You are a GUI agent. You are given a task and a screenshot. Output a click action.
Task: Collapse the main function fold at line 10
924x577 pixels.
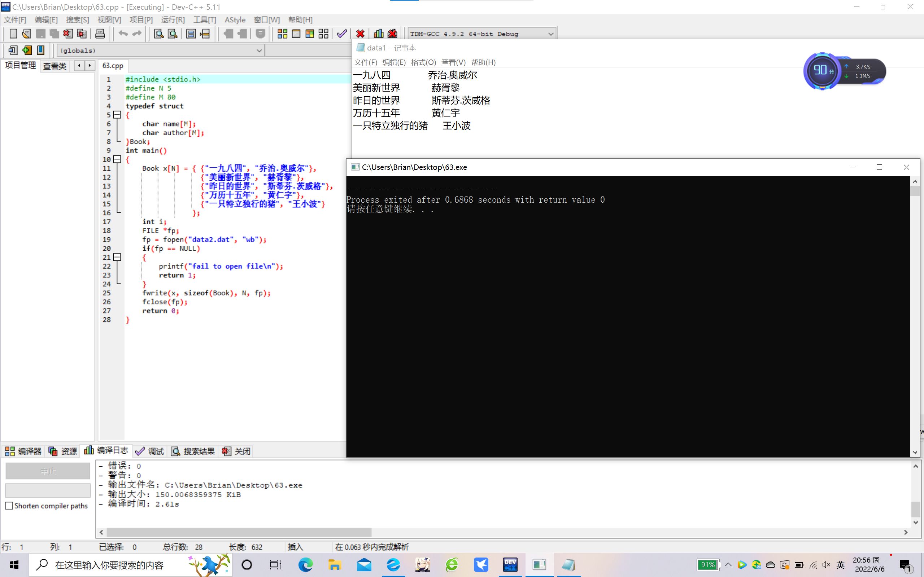click(x=118, y=159)
